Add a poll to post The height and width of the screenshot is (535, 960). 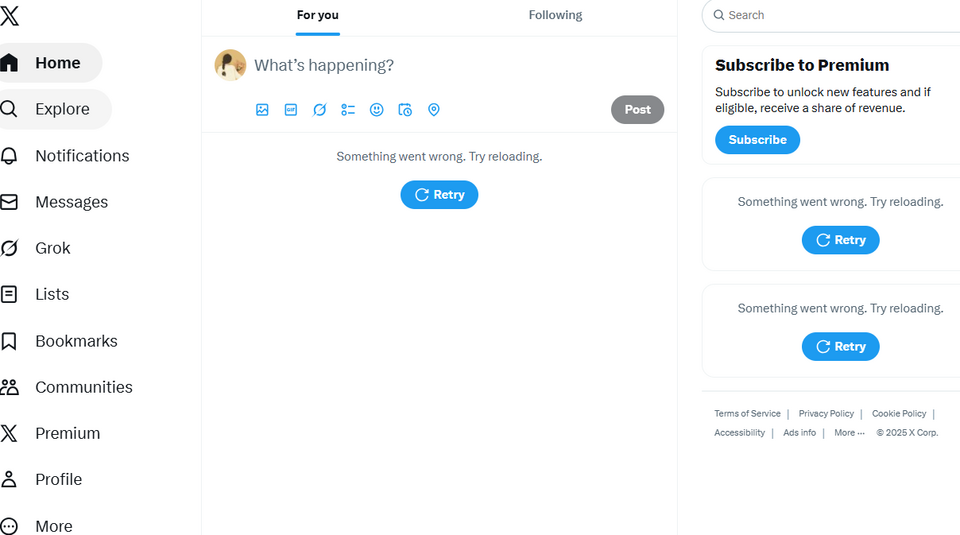coord(348,110)
